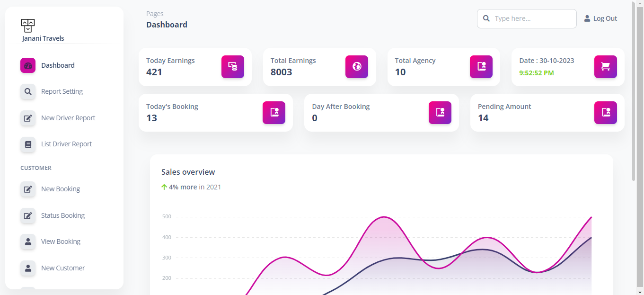
Task: Click the pink Dashboard gauge icon
Action: point(28,65)
